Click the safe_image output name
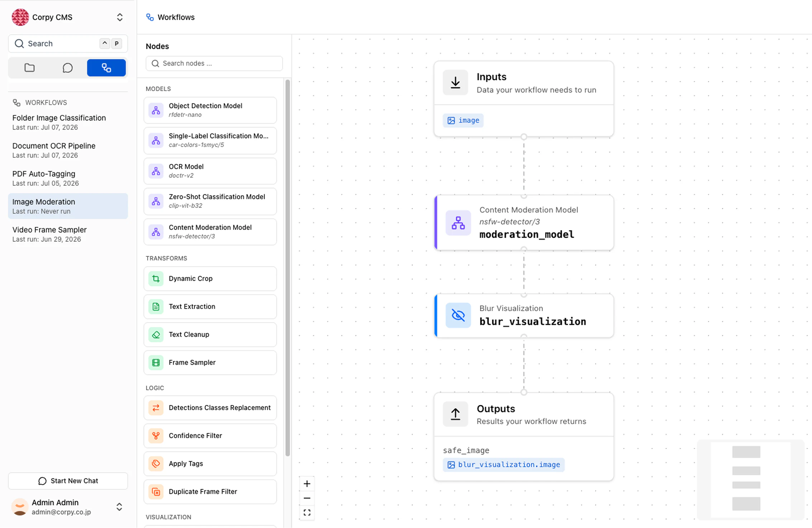This screenshot has width=812, height=528. [466, 450]
